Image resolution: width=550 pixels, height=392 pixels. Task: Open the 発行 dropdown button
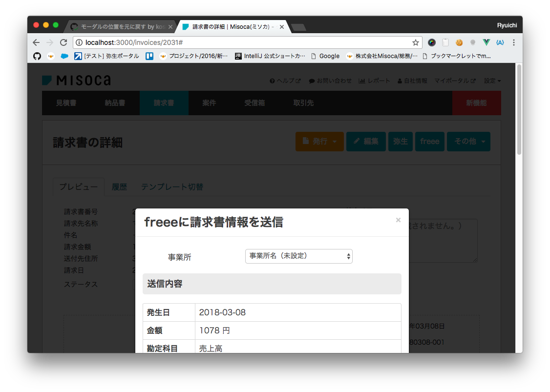[x=319, y=141]
